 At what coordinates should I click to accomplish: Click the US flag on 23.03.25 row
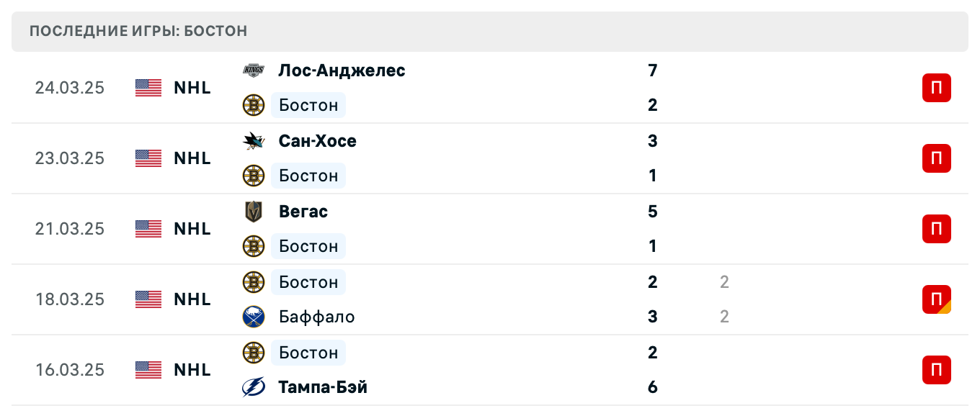pos(148,158)
